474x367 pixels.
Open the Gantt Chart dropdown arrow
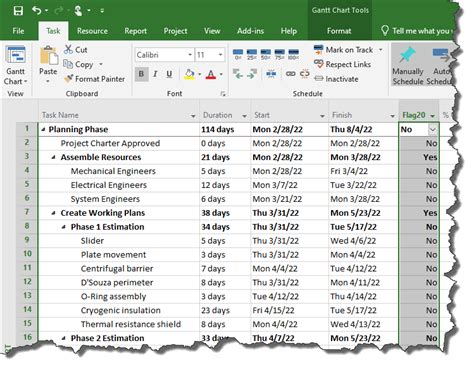[26, 82]
